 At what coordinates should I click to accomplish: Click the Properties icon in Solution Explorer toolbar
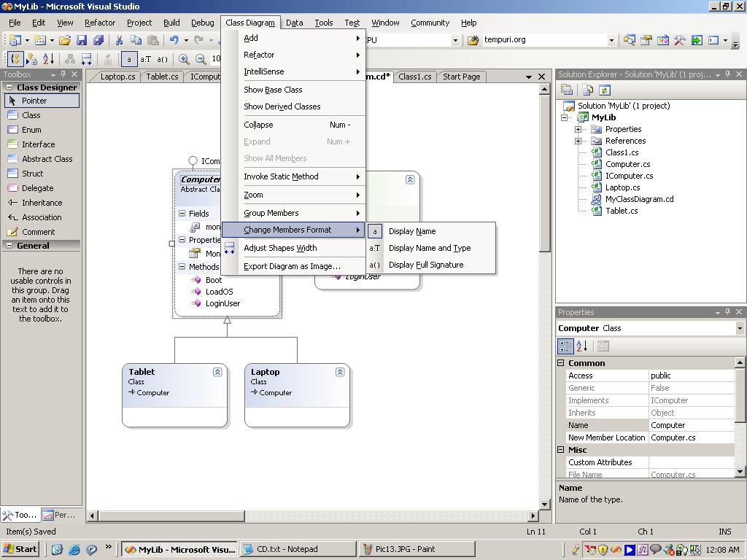pyautogui.click(x=566, y=90)
